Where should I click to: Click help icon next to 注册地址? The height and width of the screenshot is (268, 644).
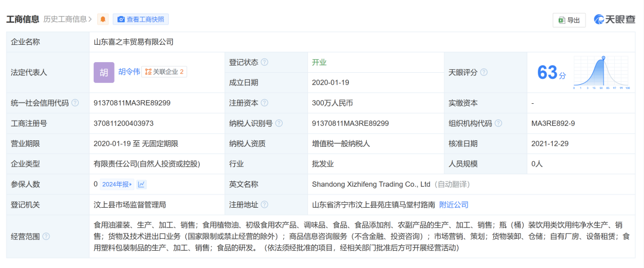click(265, 204)
